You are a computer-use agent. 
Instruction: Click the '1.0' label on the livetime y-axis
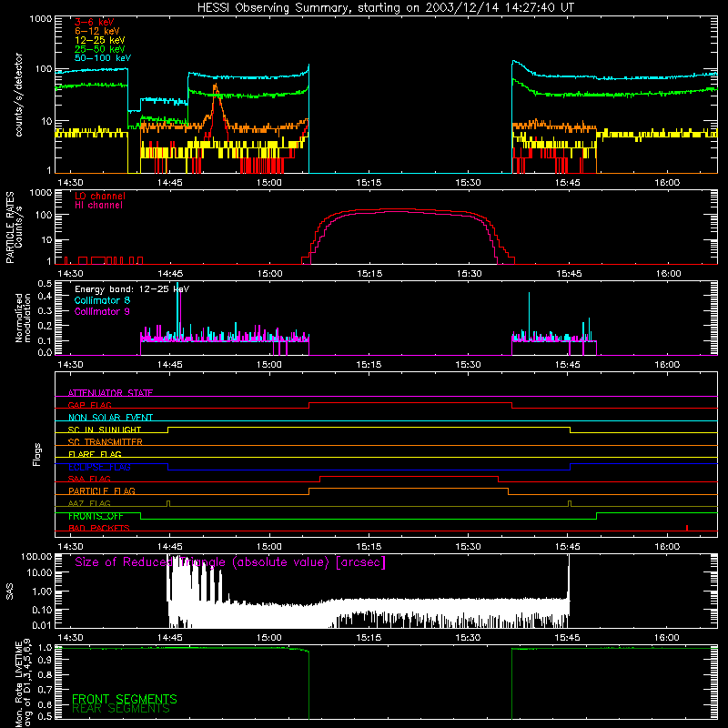pos(45,648)
